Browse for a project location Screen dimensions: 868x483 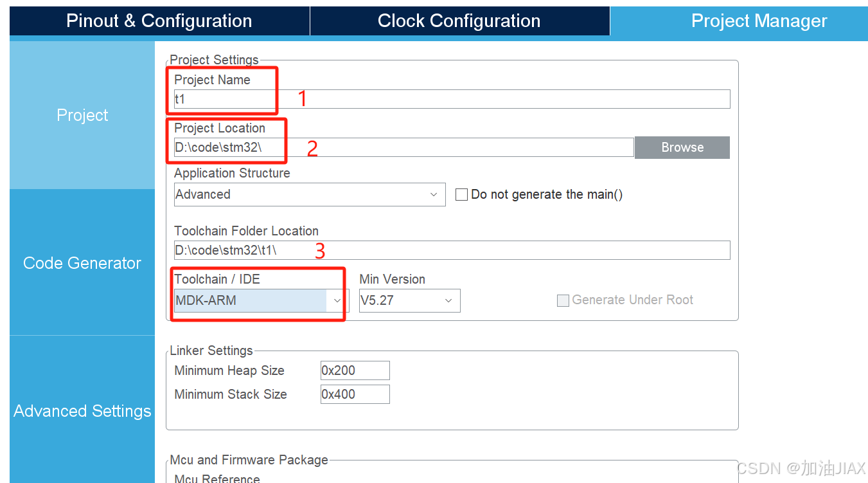click(x=682, y=147)
